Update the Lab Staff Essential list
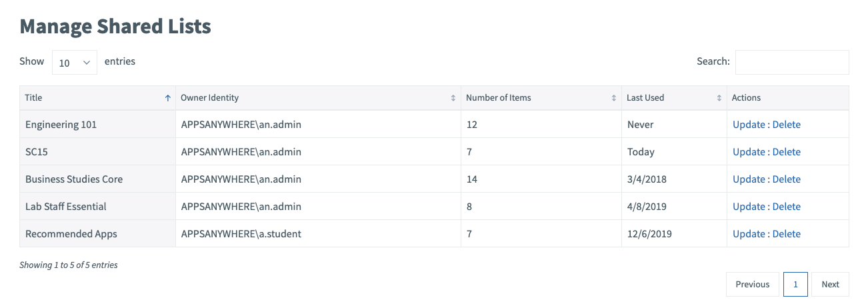This screenshot has height=306, width=868. pos(749,207)
